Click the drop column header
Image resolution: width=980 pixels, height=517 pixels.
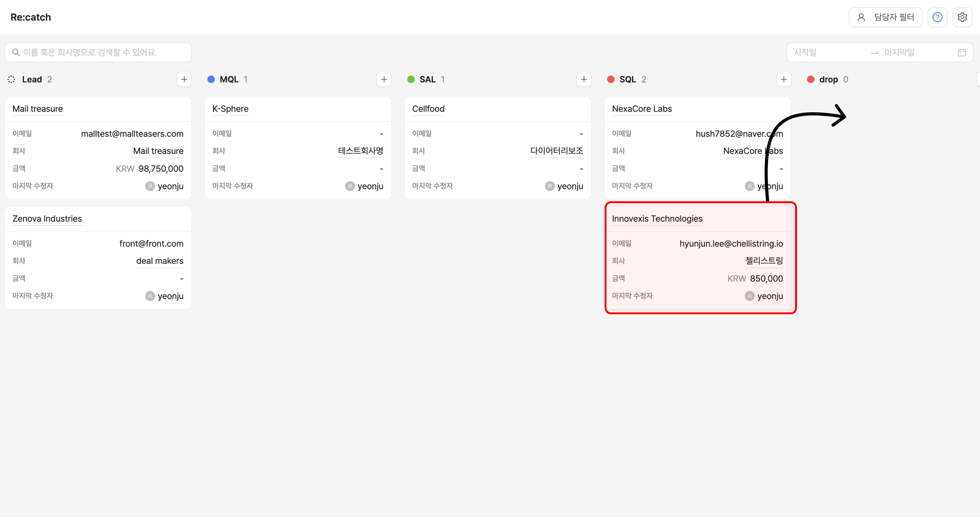coord(828,79)
